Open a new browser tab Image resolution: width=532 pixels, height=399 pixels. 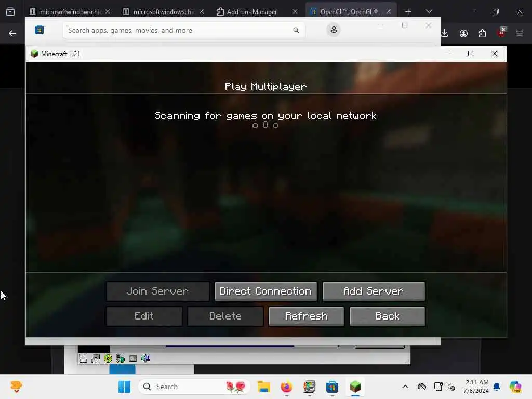(x=408, y=12)
